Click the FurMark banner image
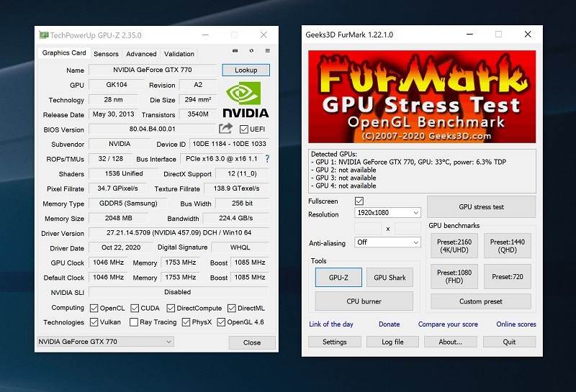 pyautogui.click(x=422, y=96)
